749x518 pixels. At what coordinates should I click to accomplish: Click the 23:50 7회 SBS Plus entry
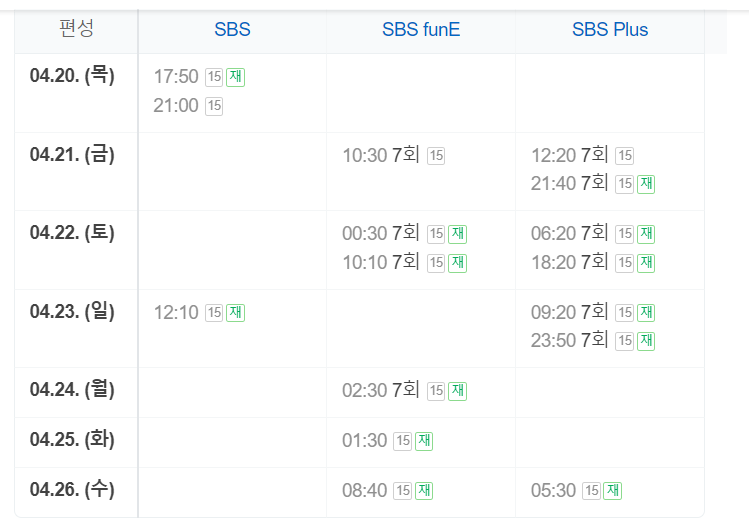[569, 341]
